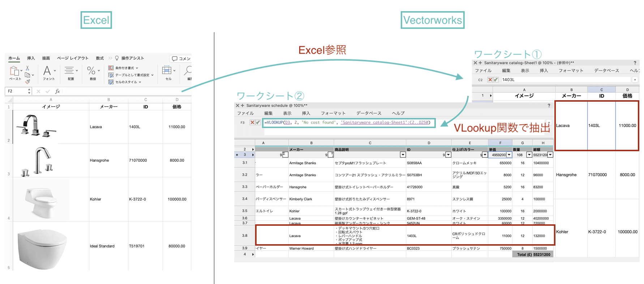Open the Number (数値) percent icon

pyautogui.click(x=91, y=71)
